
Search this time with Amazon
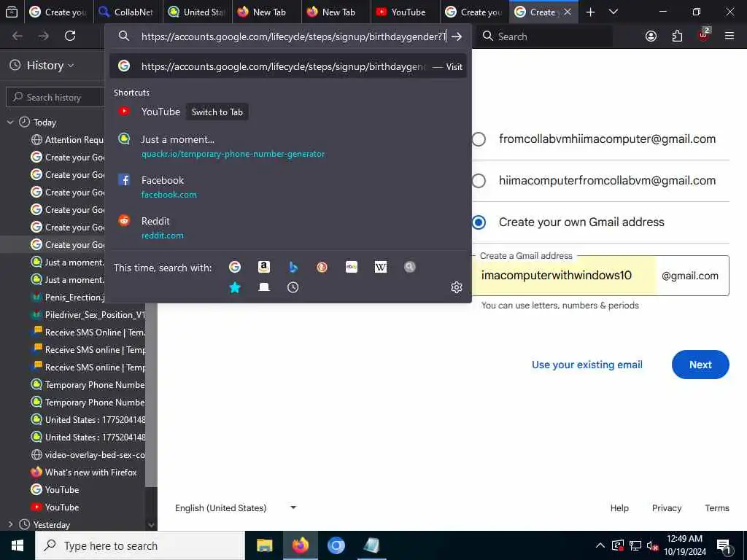tap(264, 267)
